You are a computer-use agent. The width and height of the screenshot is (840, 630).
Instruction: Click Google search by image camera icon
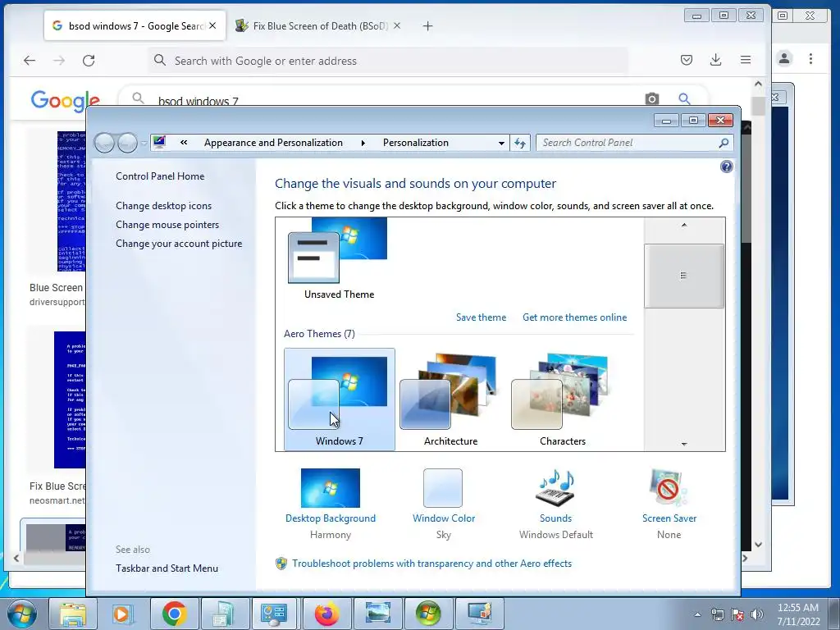click(652, 98)
